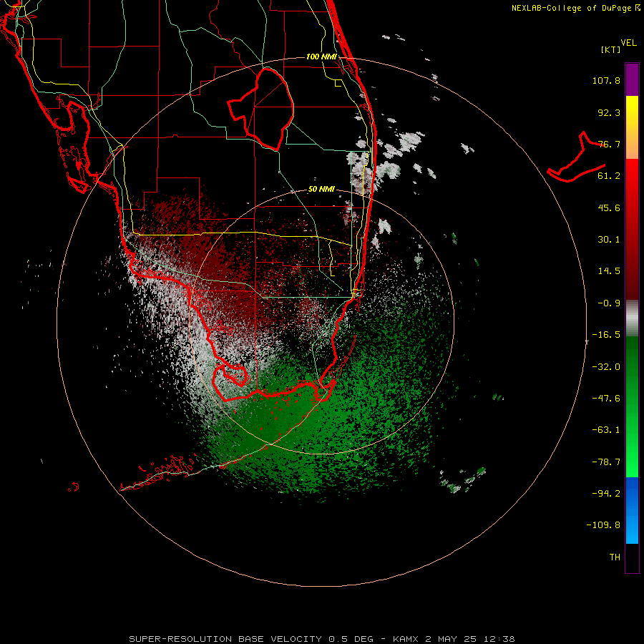This screenshot has height=644, width=644.
Task: Click the VEL legend title
Action: click(628, 43)
